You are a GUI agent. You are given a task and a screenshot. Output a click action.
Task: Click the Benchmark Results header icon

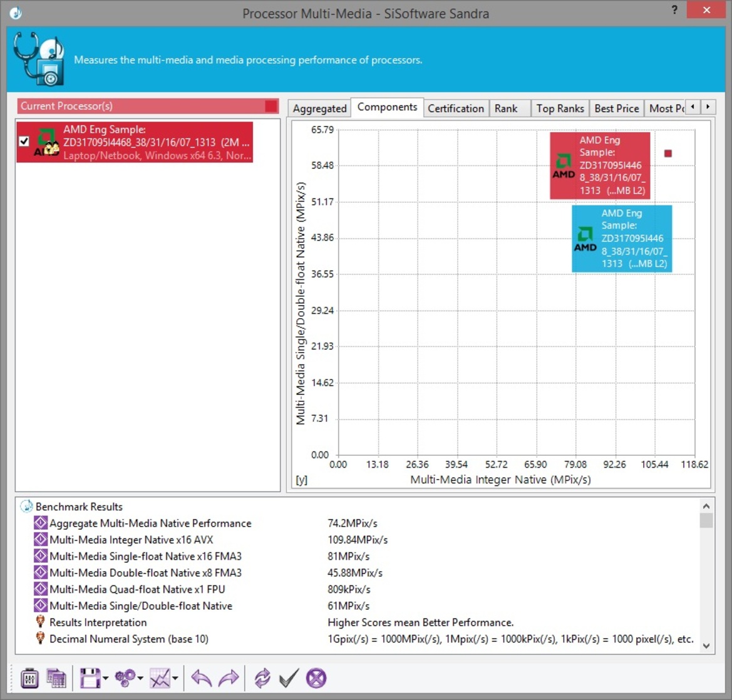pos(26,507)
